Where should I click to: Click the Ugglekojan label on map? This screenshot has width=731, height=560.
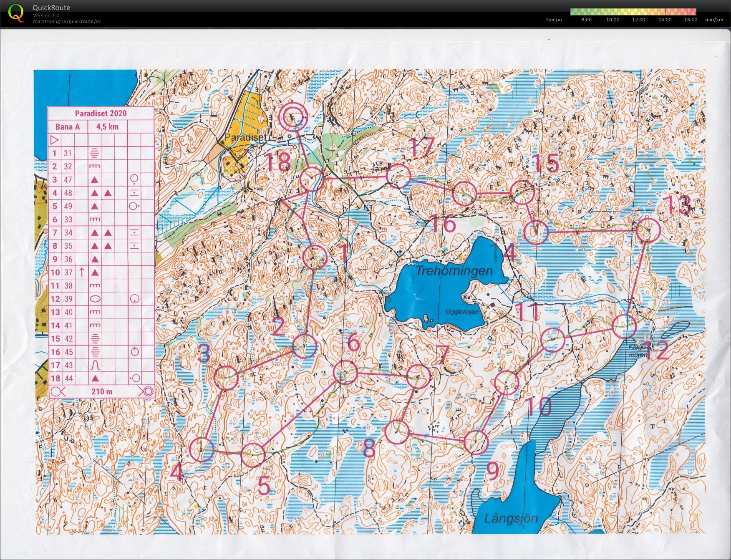click(462, 312)
